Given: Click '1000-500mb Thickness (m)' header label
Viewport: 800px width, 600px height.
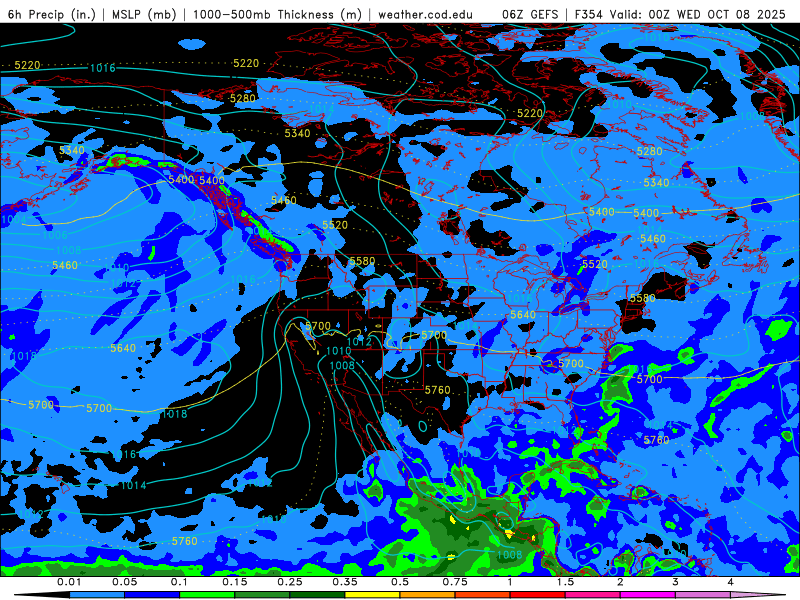Looking at the screenshot, I should (x=277, y=14).
